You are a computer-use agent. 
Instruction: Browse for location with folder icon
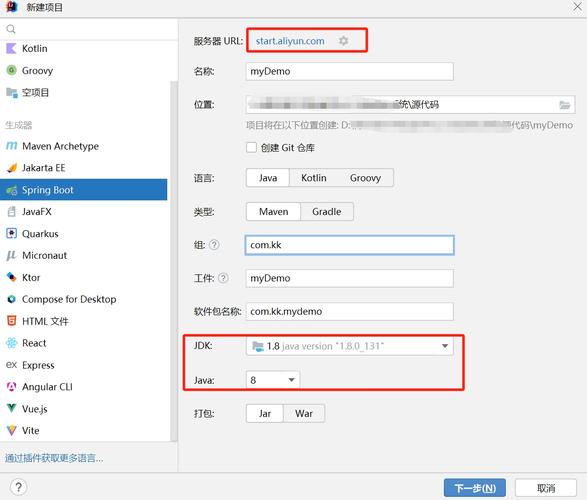point(564,105)
